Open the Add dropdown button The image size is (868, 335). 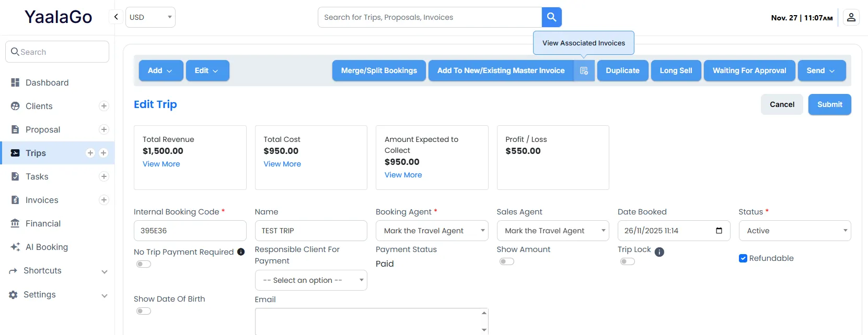(161, 70)
